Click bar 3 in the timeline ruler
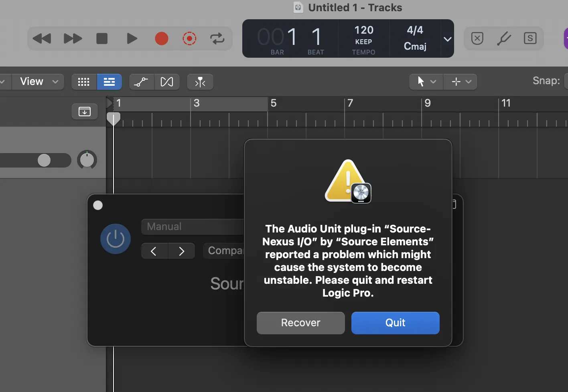Screen dimensions: 568x392 (197, 103)
